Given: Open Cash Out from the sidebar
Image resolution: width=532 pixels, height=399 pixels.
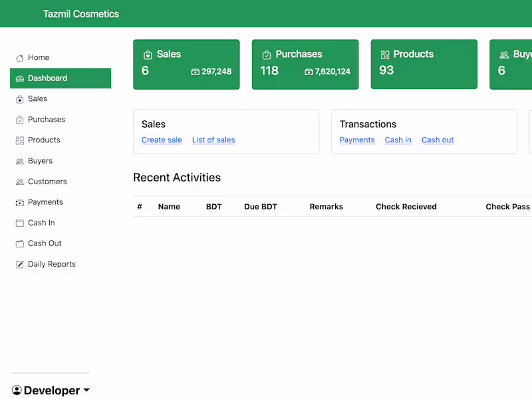Looking at the screenshot, I should [x=61, y=243].
